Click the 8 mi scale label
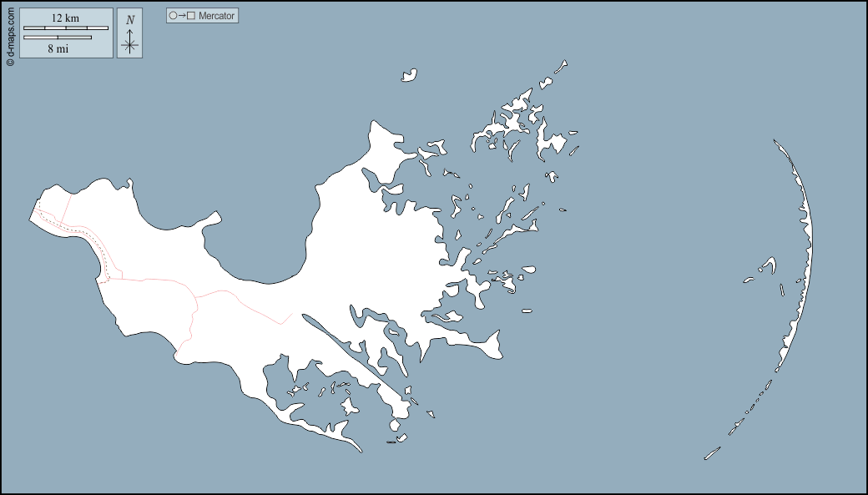 [57, 49]
